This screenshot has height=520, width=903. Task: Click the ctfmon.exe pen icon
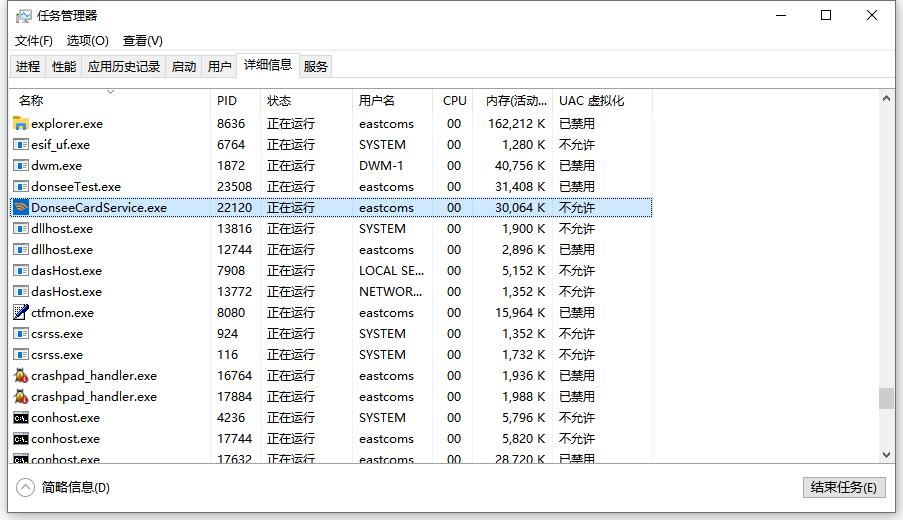(x=21, y=313)
